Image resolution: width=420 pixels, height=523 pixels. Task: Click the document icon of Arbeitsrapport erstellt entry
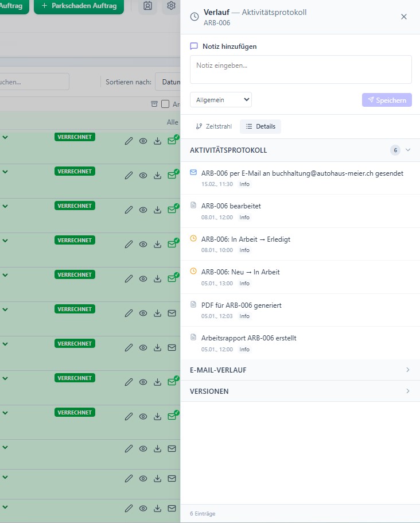(193, 337)
